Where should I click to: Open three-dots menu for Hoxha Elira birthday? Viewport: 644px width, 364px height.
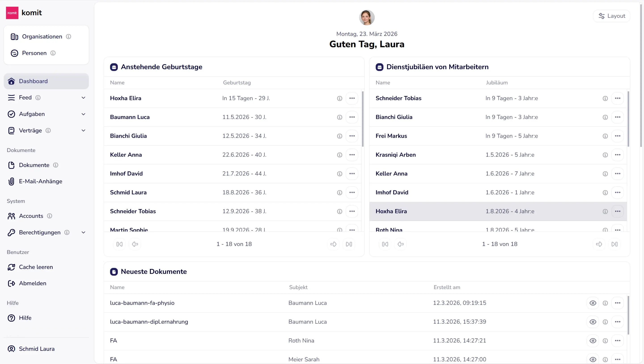(352, 98)
